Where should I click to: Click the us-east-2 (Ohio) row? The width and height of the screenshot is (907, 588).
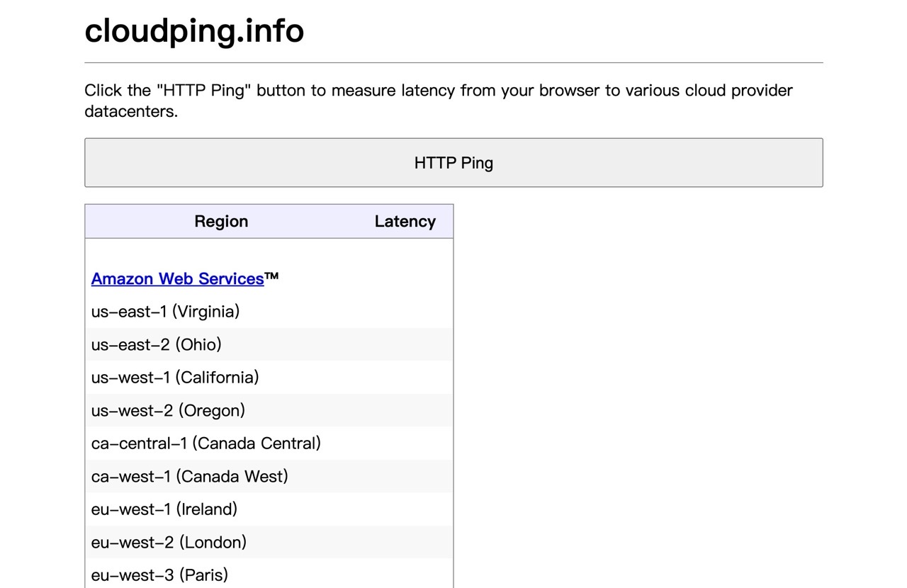tap(269, 344)
